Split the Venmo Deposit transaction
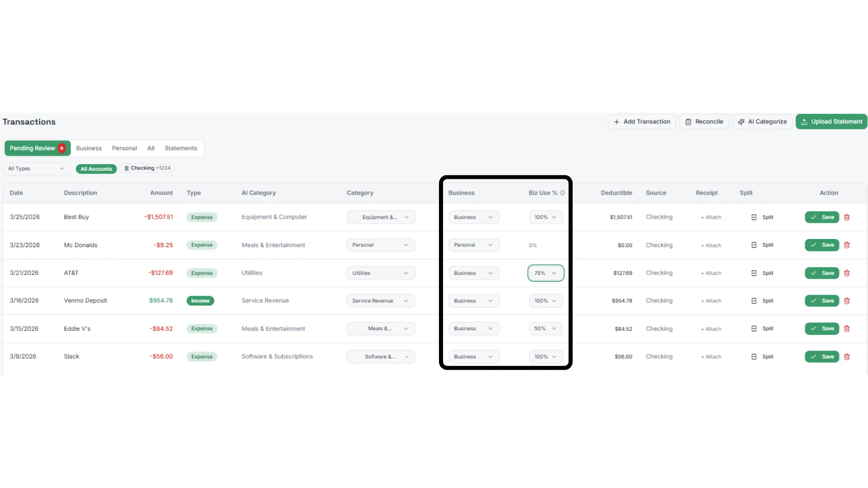The width and height of the screenshot is (868, 488). [762, 301]
